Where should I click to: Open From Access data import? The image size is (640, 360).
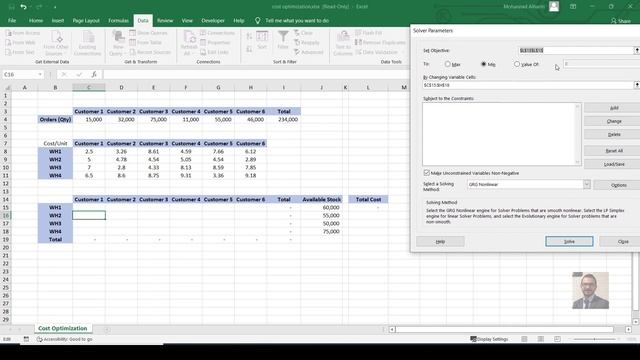click(23, 33)
